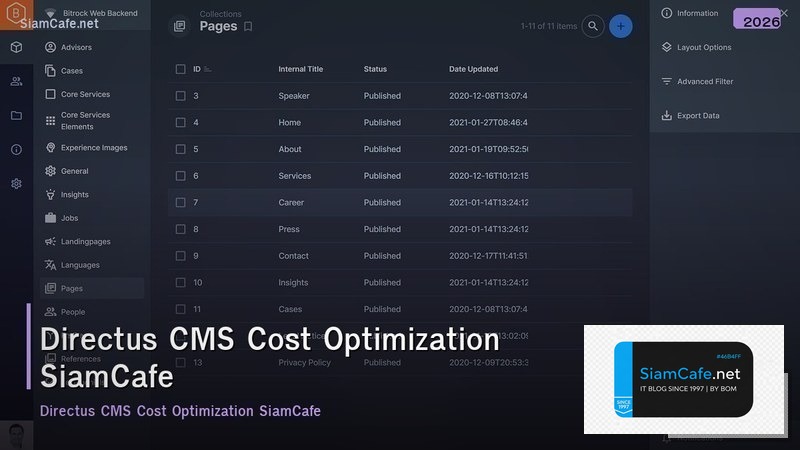The image size is (800, 450).
Task: Toggle the select-all checkbox in table header
Action: (x=181, y=69)
